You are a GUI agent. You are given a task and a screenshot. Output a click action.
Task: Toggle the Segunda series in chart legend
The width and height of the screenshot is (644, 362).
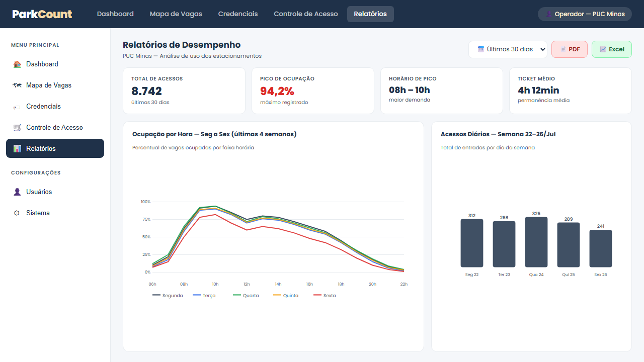[x=168, y=296]
